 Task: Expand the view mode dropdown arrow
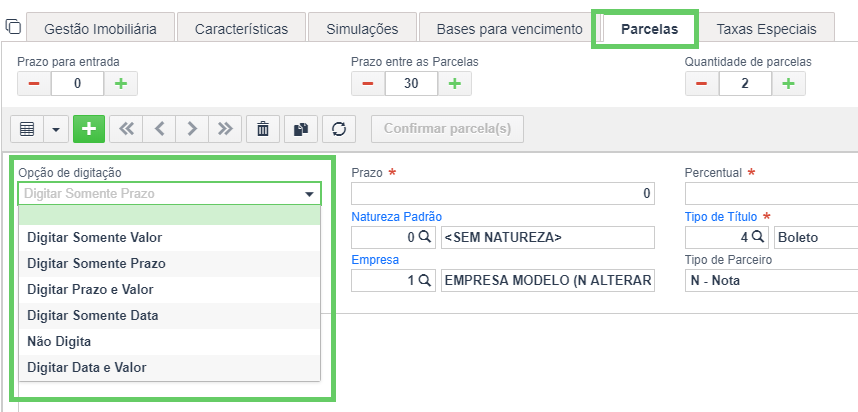click(x=56, y=129)
